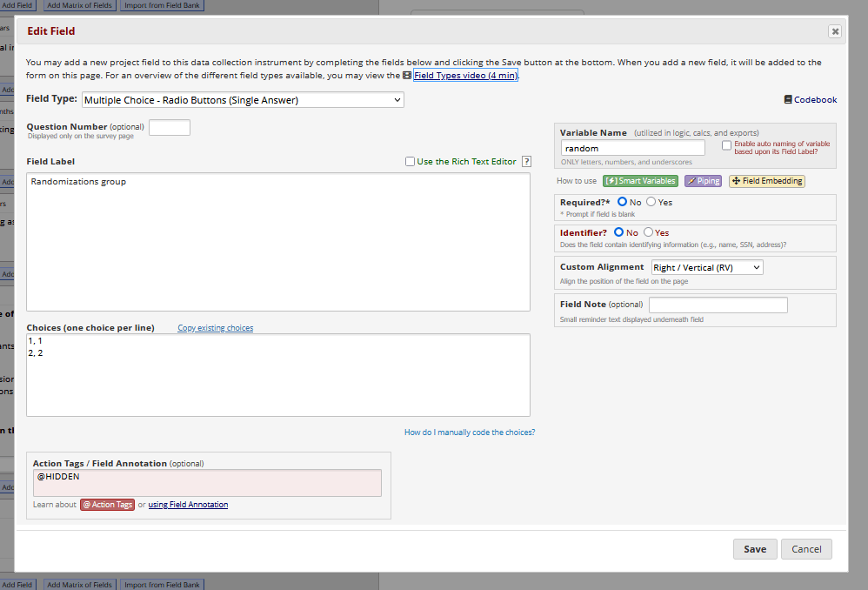Image resolution: width=868 pixels, height=590 pixels.
Task: Set Identifier to Yes
Action: [x=648, y=232]
